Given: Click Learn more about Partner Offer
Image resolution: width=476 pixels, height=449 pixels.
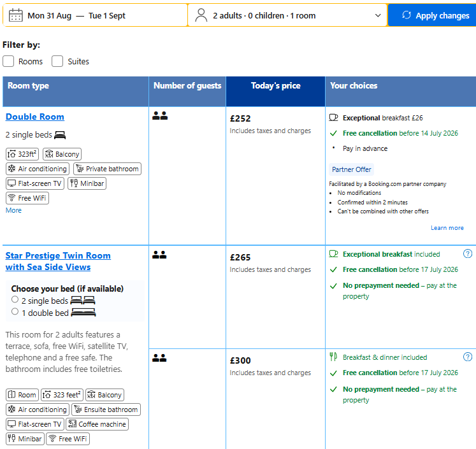Looking at the screenshot, I should tap(447, 228).
